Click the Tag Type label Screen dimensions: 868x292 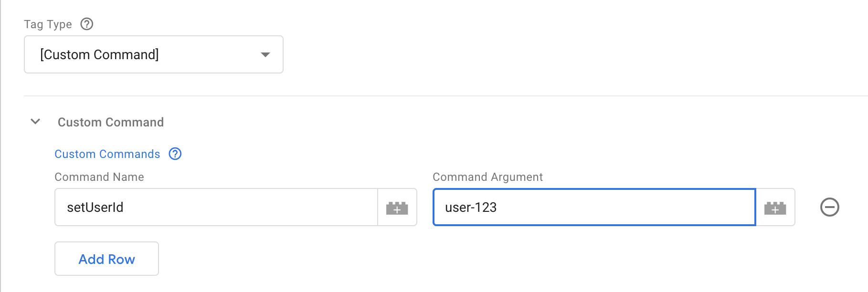pyautogui.click(x=48, y=24)
